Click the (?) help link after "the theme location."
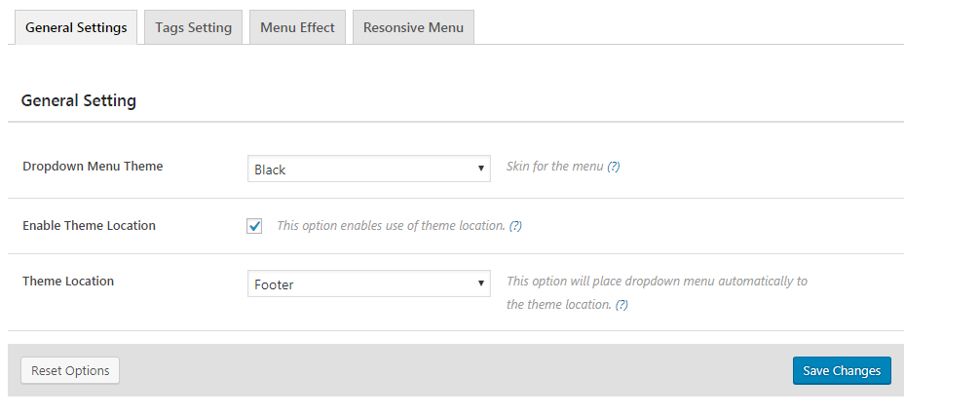This screenshot has height=415, width=980. coord(622,305)
